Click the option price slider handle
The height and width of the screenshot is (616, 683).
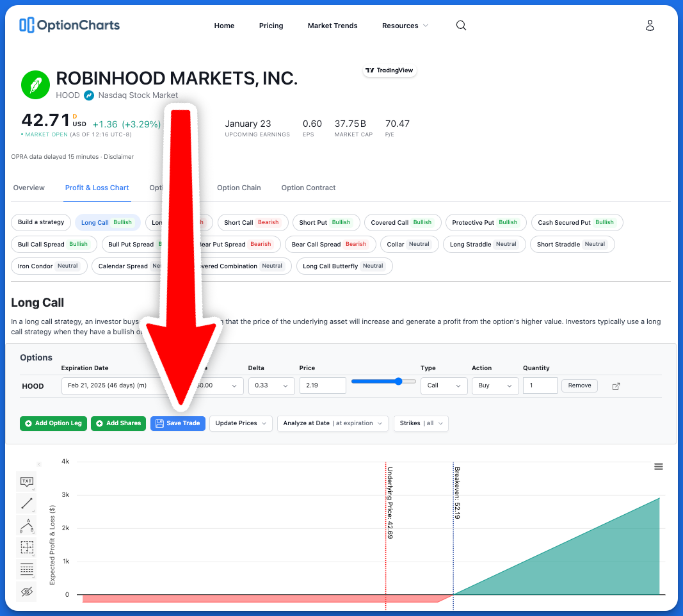pos(398,381)
